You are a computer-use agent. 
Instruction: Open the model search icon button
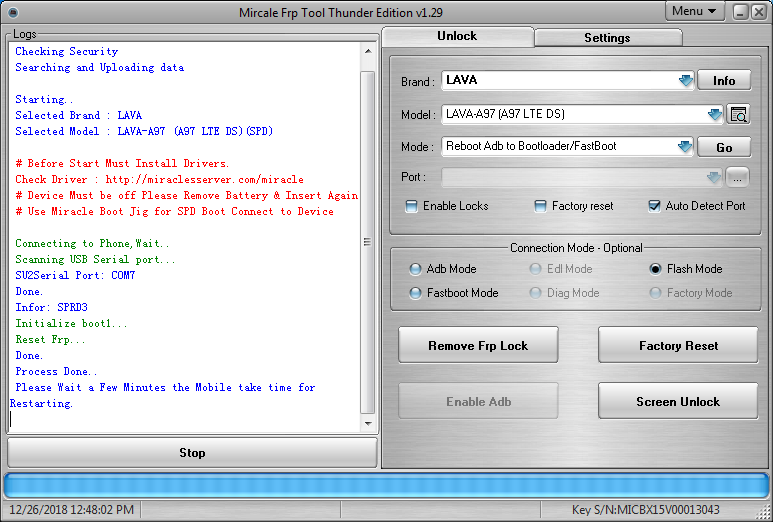pos(738,114)
